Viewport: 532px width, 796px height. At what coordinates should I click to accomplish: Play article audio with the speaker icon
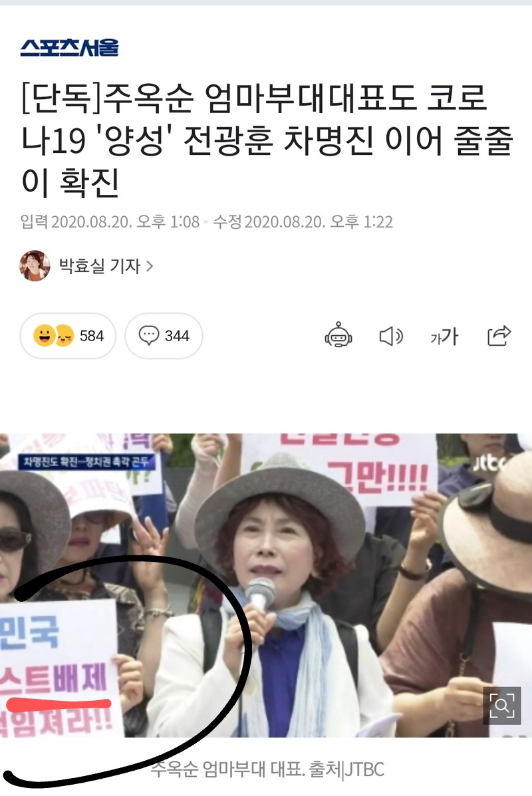(392, 336)
